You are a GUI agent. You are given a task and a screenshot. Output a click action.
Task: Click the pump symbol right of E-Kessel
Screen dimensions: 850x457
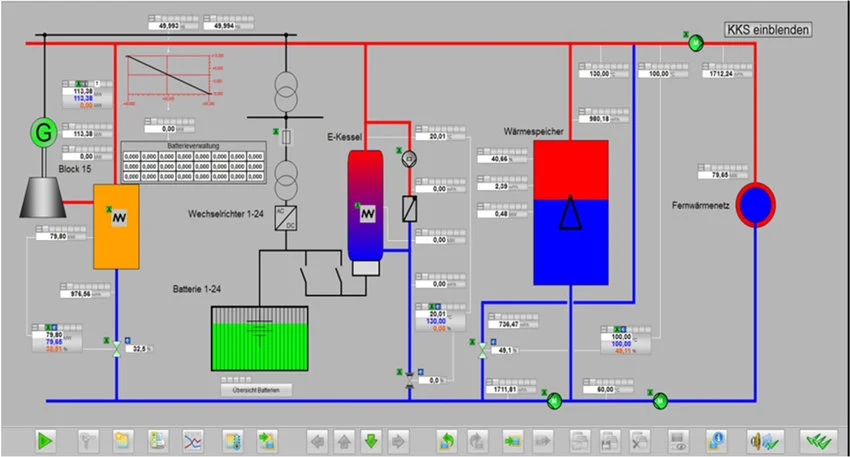tap(409, 159)
